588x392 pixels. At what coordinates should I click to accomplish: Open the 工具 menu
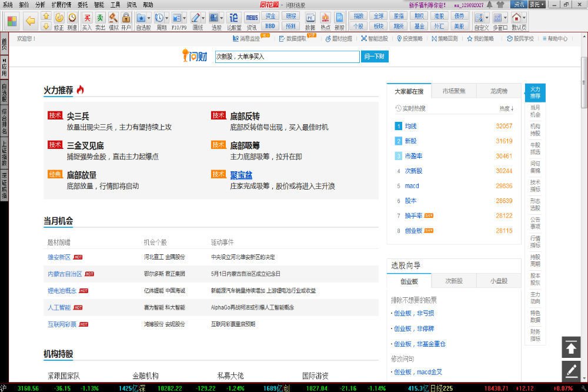coord(115,5)
